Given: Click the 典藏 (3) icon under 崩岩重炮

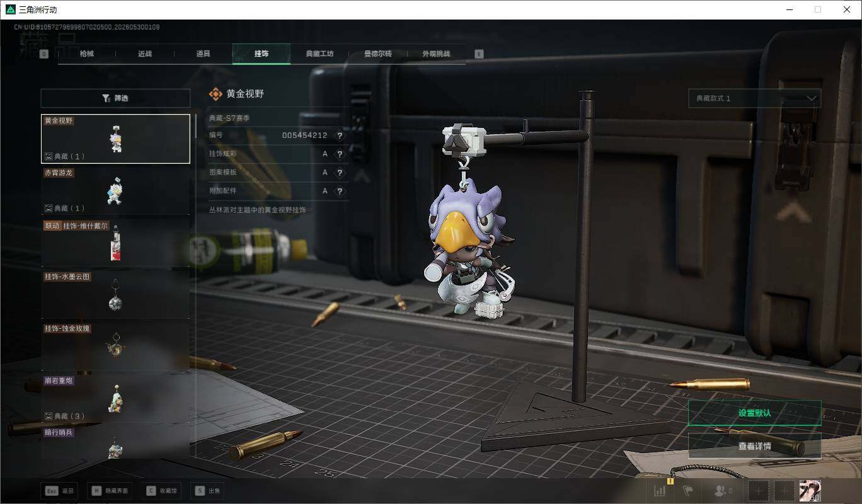Looking at the screenshot, I should (x=49, y=416).
